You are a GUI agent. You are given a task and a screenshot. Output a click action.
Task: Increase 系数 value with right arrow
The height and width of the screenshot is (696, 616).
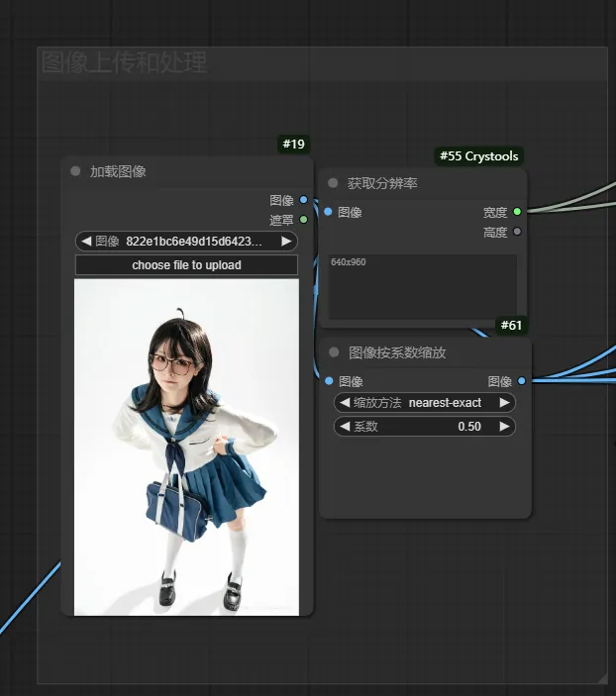click(x=504, y=427)
